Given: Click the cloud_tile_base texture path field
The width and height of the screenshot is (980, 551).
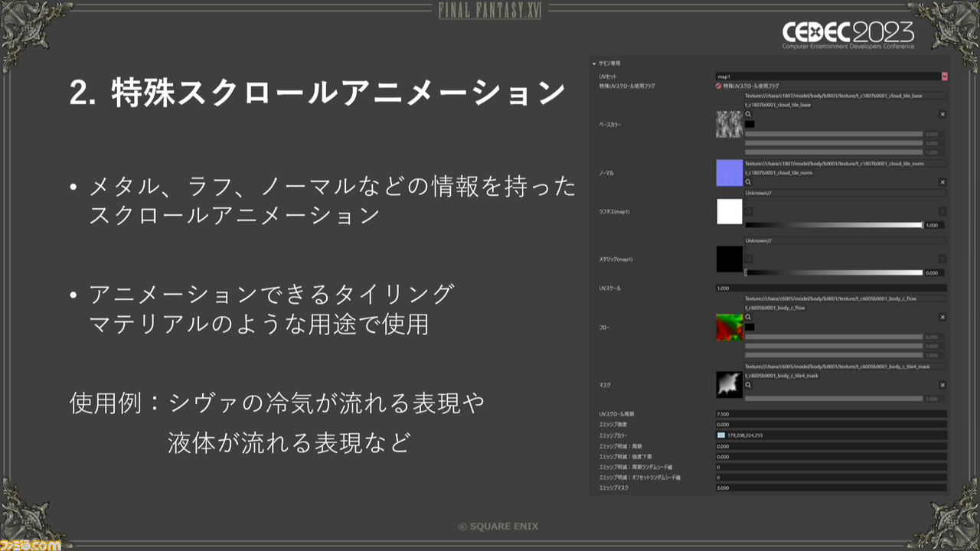Looking at the screenshot, I should point(845,96).
